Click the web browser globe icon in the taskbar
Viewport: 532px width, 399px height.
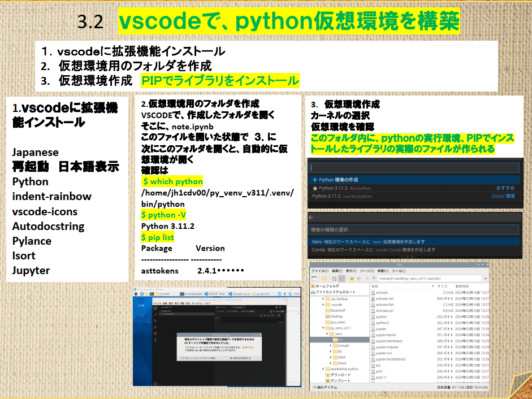coord(142,294)
